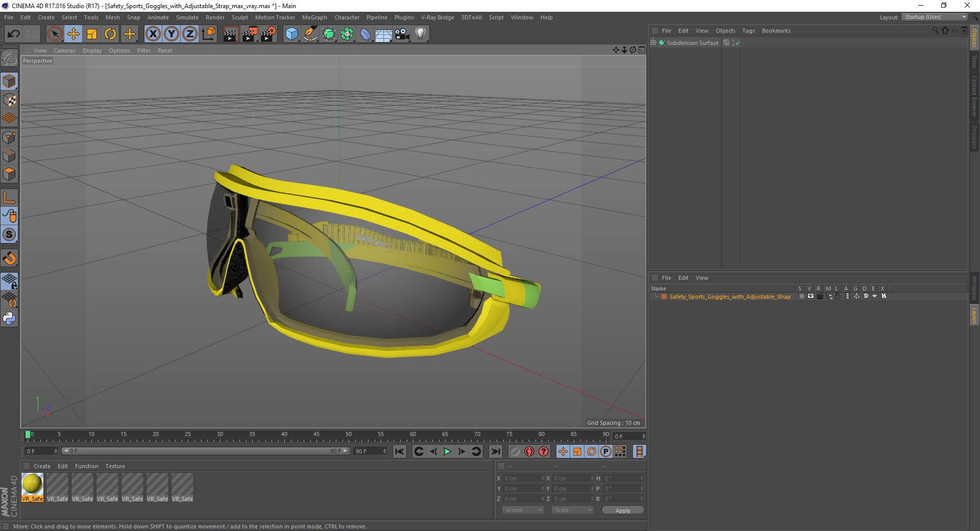Toggle Z axis lock

click(x=190, y=34)
